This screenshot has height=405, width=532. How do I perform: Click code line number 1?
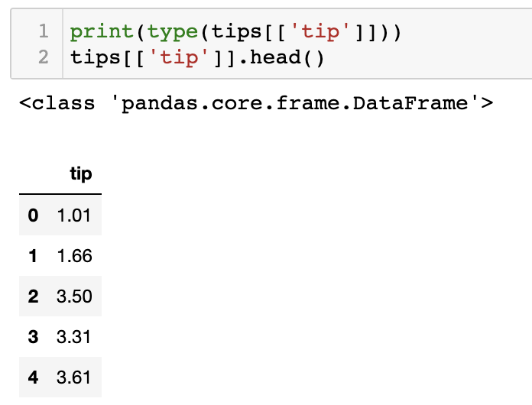[x=44, y=31]
